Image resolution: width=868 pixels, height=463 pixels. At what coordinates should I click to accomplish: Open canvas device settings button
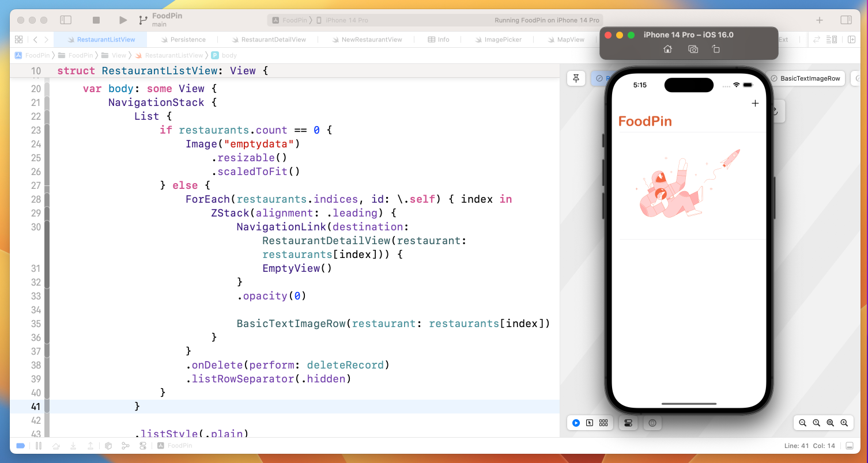[628, 423]
